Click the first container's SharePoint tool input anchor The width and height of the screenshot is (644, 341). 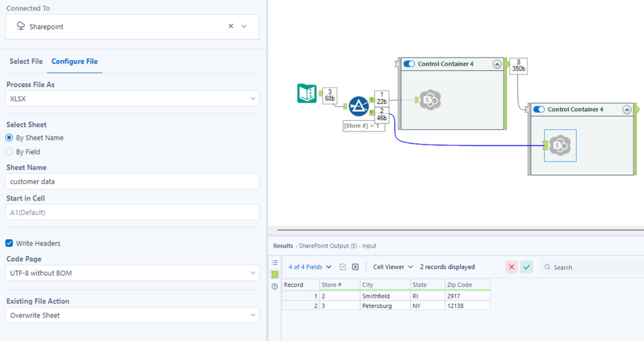pyautogui.click(x=416, y=100)
